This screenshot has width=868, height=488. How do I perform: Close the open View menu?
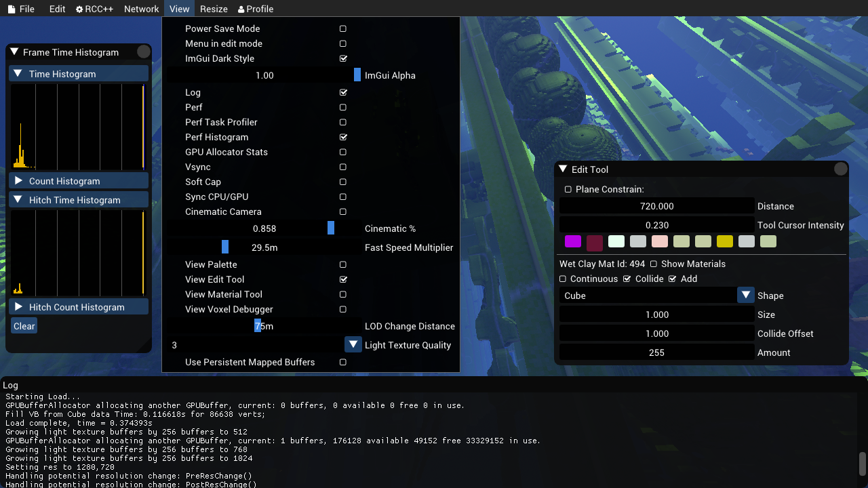[x=179, y=9]
